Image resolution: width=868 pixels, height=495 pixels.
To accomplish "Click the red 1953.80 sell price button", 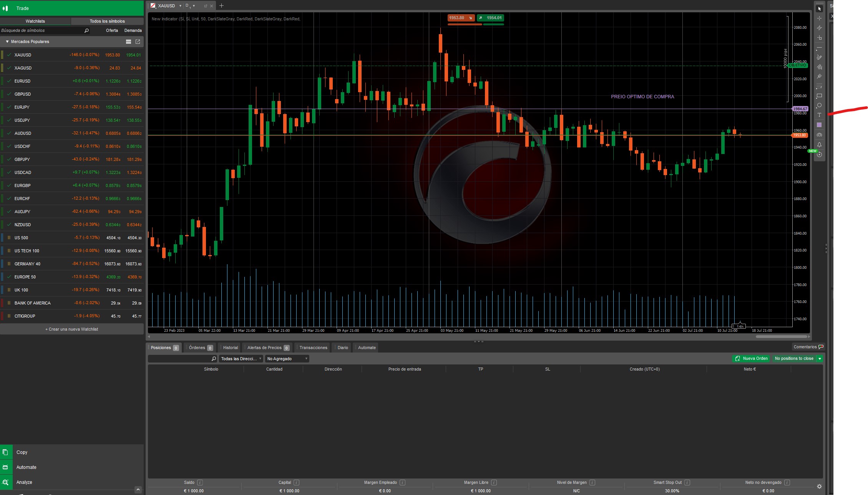I will click(x=461, y=18).
